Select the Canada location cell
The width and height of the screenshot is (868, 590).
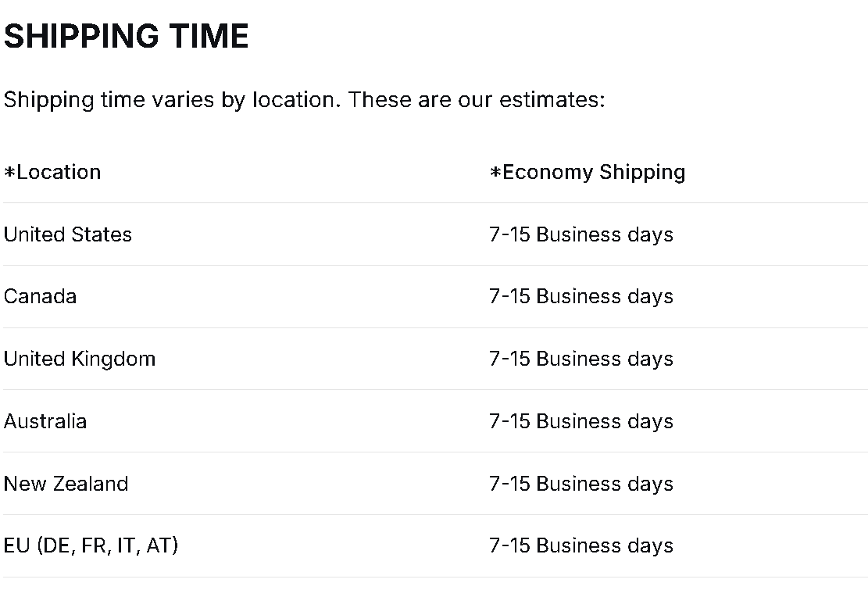point(40,296)
